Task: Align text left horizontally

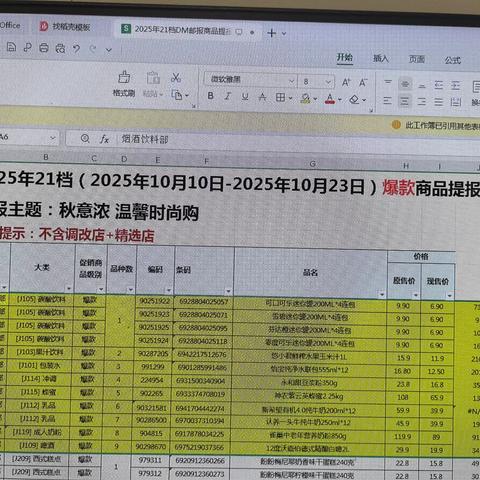Action: 387,100
